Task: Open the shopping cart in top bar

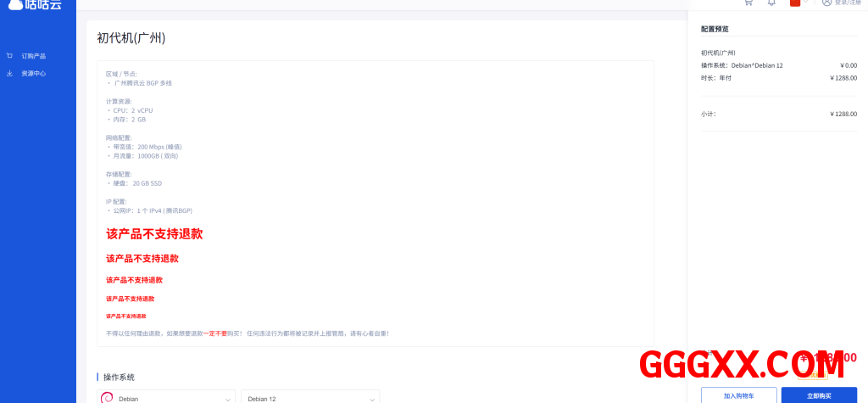Action: (748, 3)
